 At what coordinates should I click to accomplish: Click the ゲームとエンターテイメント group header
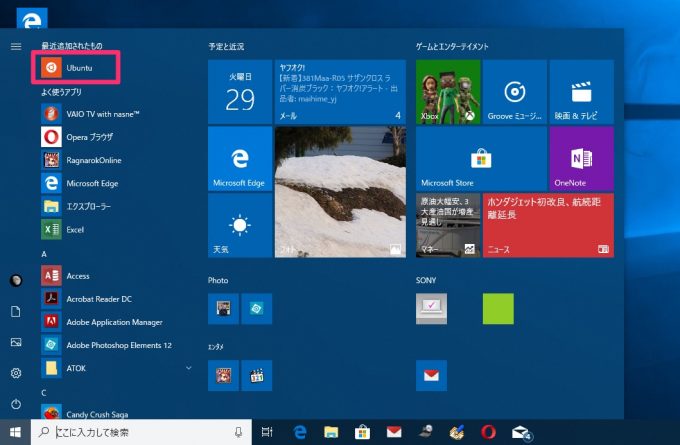pyautogui.click(x=452, y=46)
